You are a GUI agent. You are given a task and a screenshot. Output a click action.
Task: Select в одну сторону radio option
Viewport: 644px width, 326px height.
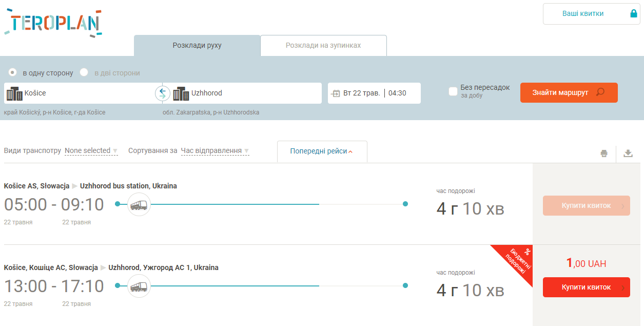13,72
